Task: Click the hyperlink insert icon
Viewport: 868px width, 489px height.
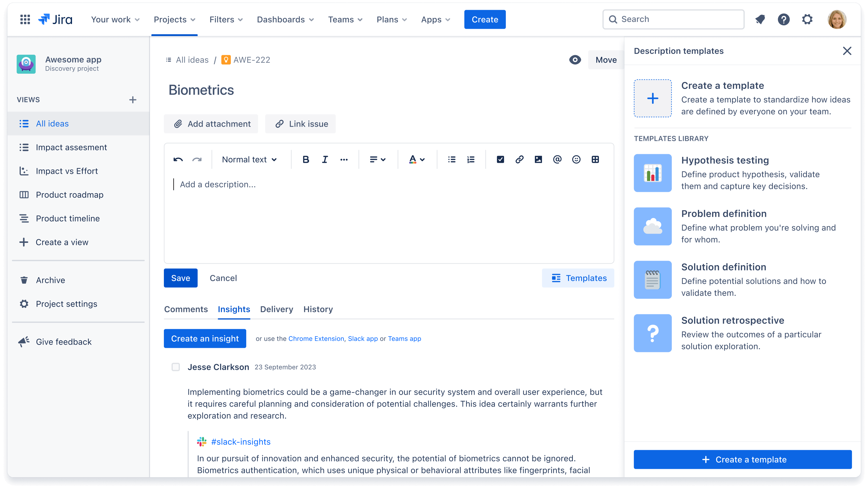Action: point(519,159)
